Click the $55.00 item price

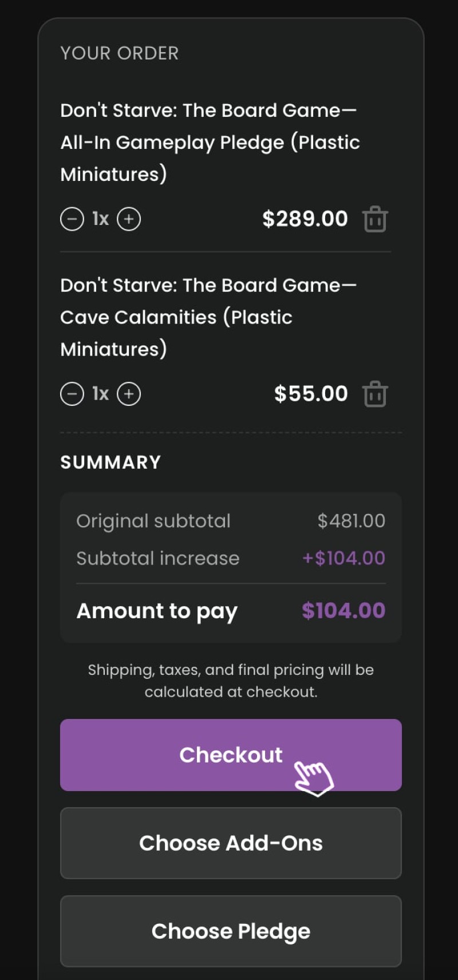pyautogui.click(x=311, y=394)
